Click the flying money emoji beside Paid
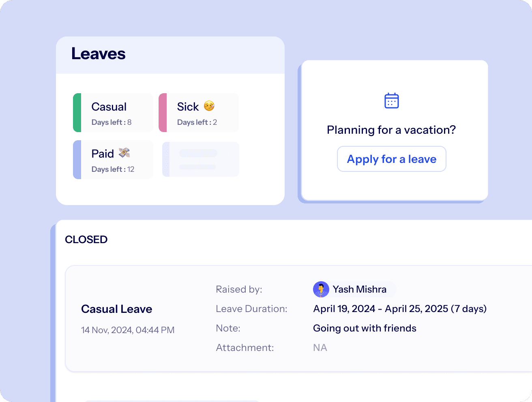532x402 pixels. pyautogui.click(x=124, y=153)
